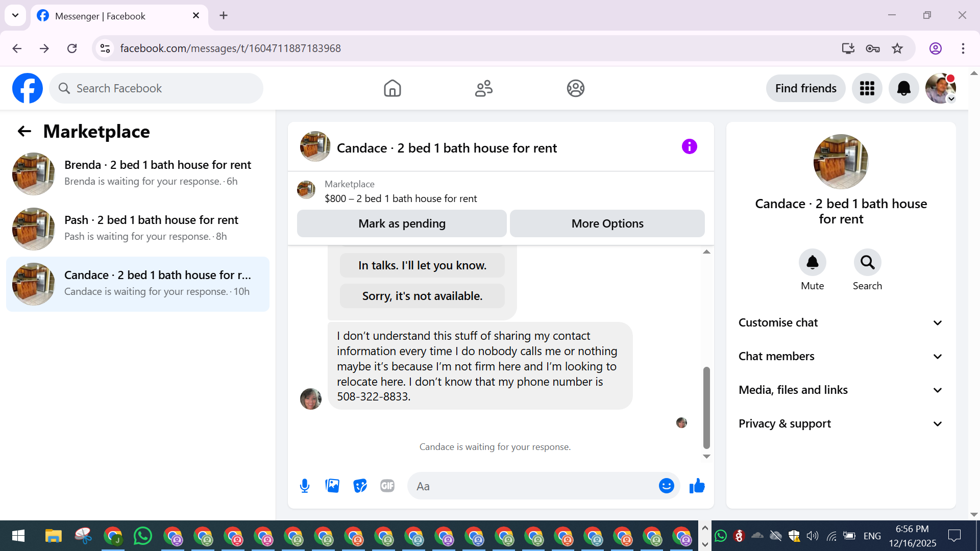Expand Media, files and links section
The height and width of the screenshot is (551, 980).
841,390
